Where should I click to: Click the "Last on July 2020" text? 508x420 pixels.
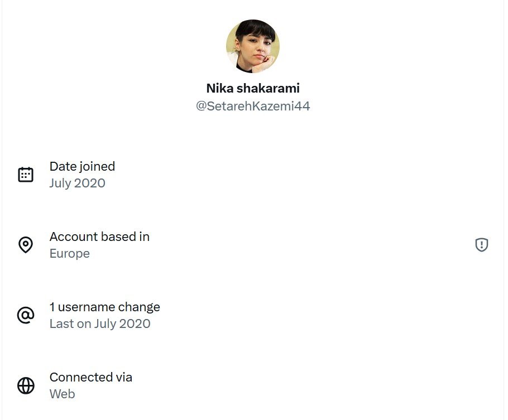click(100, 324)
